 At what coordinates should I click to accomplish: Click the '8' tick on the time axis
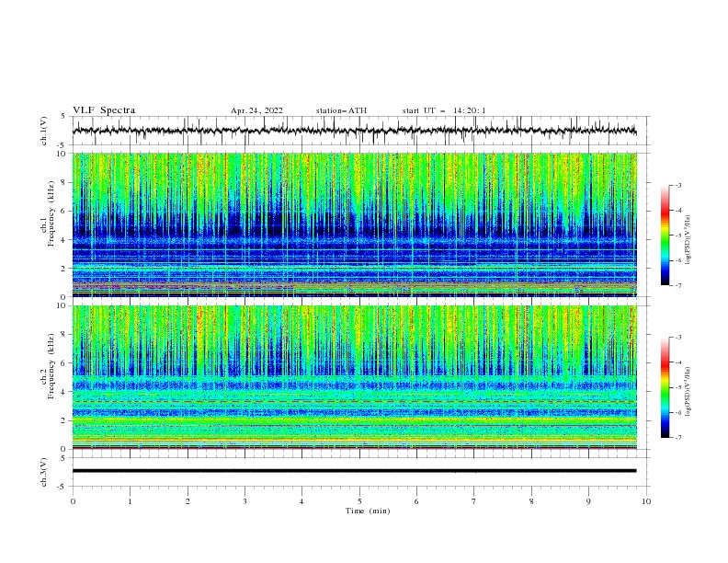click(531, 501)
